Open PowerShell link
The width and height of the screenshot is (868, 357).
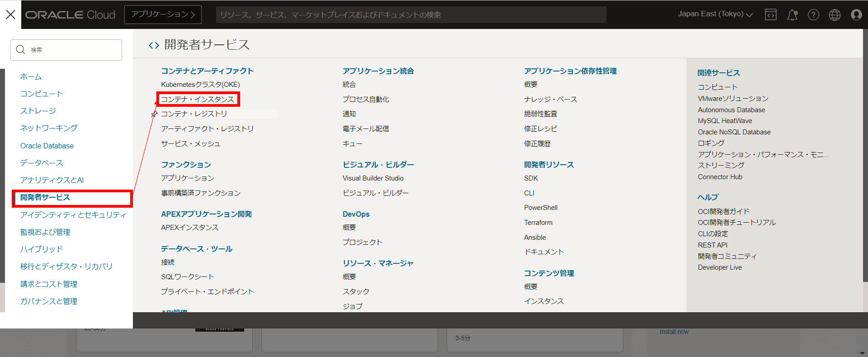tap(541, 208)
